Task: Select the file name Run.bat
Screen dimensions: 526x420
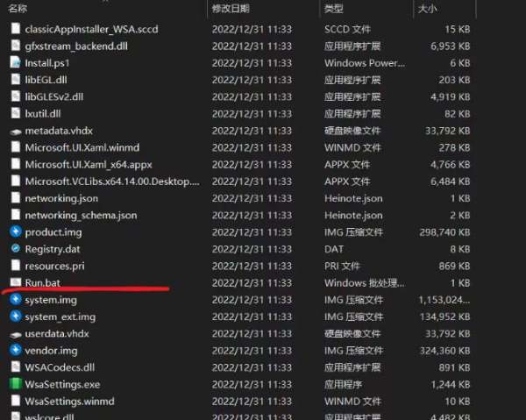Action: point(43,283)
